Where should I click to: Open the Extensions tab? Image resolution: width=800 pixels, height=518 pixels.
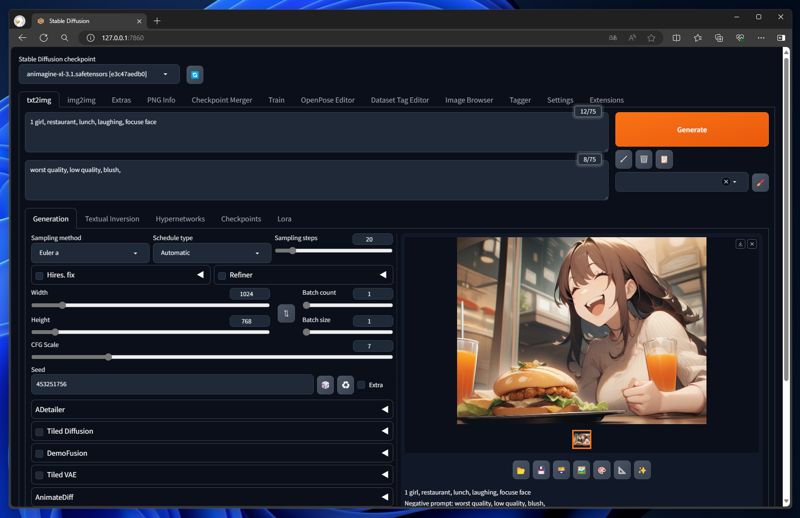pos(607,100)
